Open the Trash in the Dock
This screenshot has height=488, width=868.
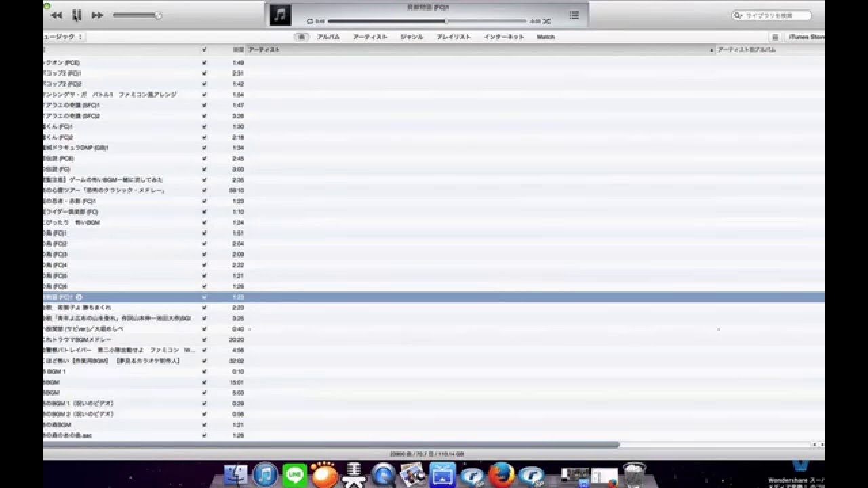point(633,474)
